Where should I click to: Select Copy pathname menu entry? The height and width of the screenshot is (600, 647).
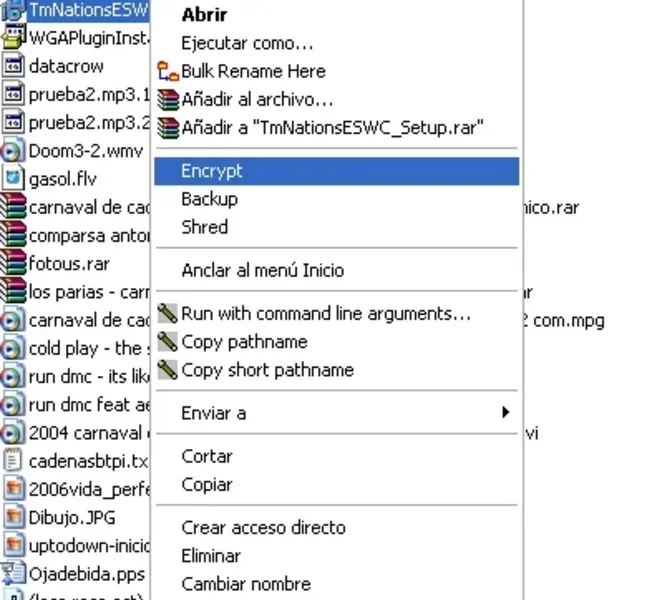coord(336,342)
